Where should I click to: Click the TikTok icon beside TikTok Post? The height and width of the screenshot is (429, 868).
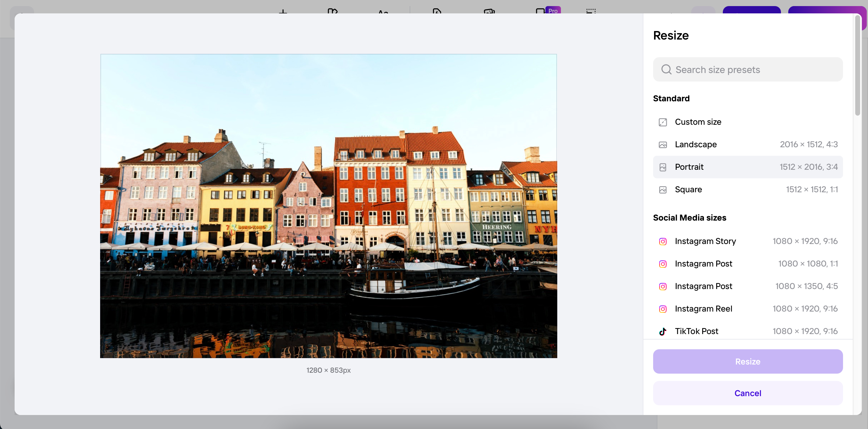pyautogui.click(x=663, y=331)
